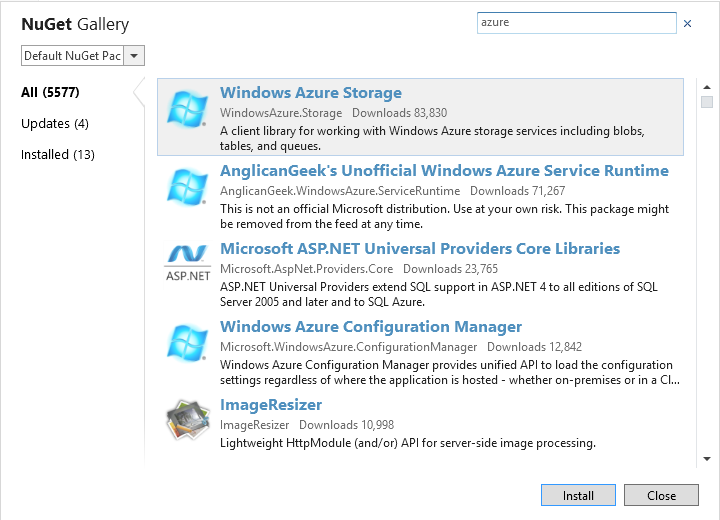
Task: Click AnglicanGeek Service Runtime package icon
Action: (187, 187)
